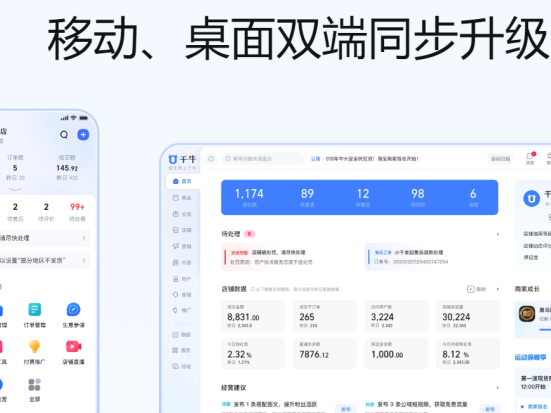The height and width of the screenshot is (413, 551).
Task: Tap the 付费推广 lightbulb icon on phone
Action: tap(34, 347)
